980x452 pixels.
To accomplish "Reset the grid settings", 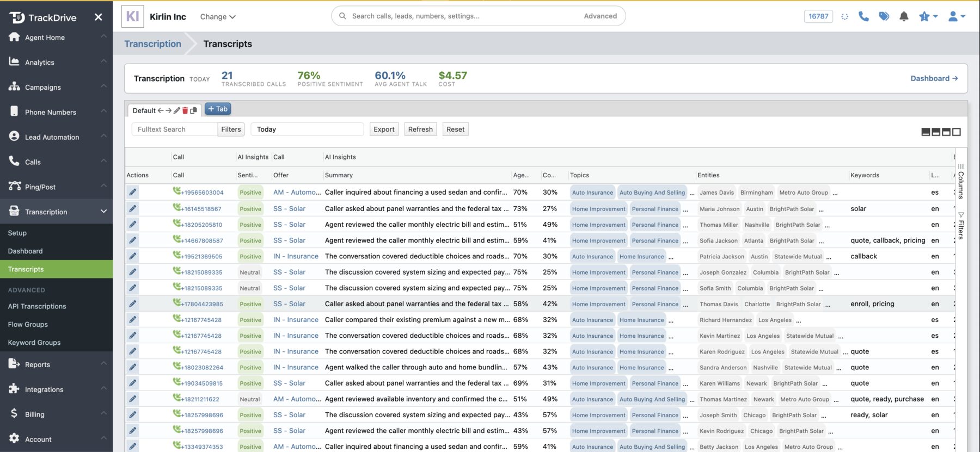I will click(455, 129).
